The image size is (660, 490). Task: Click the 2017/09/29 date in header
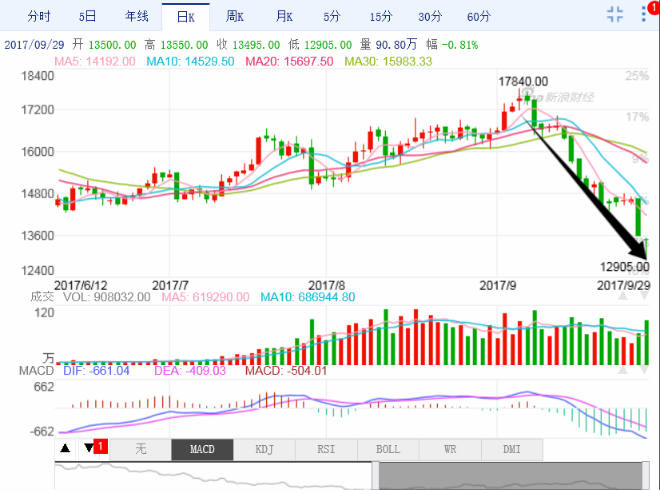pyautogui.click(x=34, y=45)
